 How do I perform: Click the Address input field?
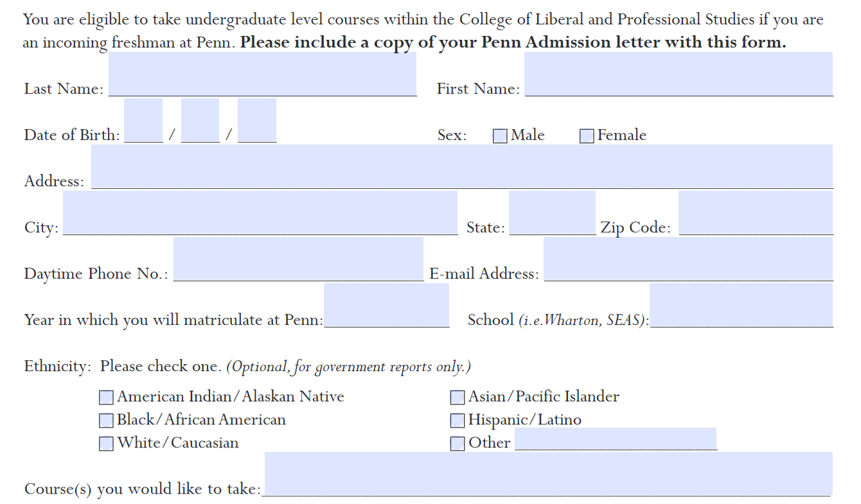click(x=463, y=166)
